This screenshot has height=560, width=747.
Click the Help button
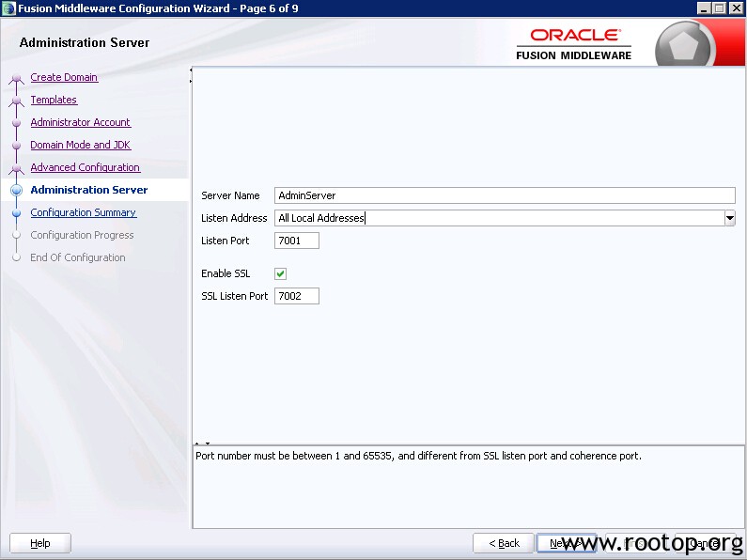[40, 543]
